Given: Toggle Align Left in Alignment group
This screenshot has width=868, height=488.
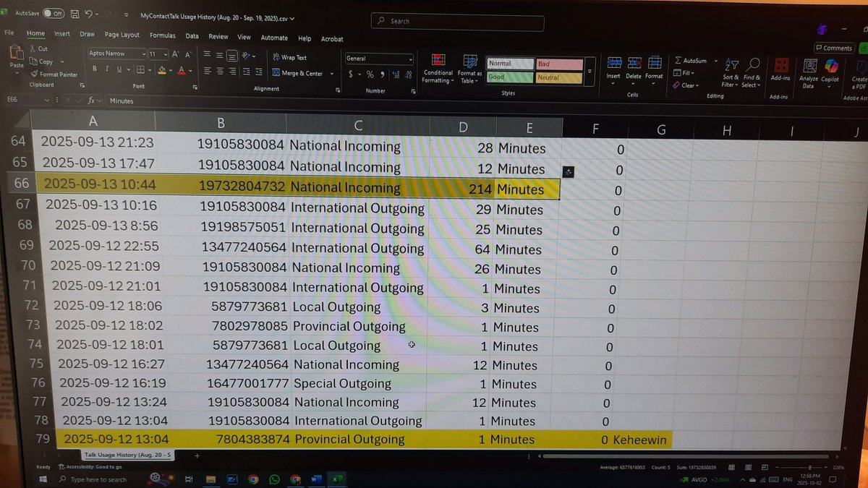Looking at the screenshot, I should click(x=208, y=71).
